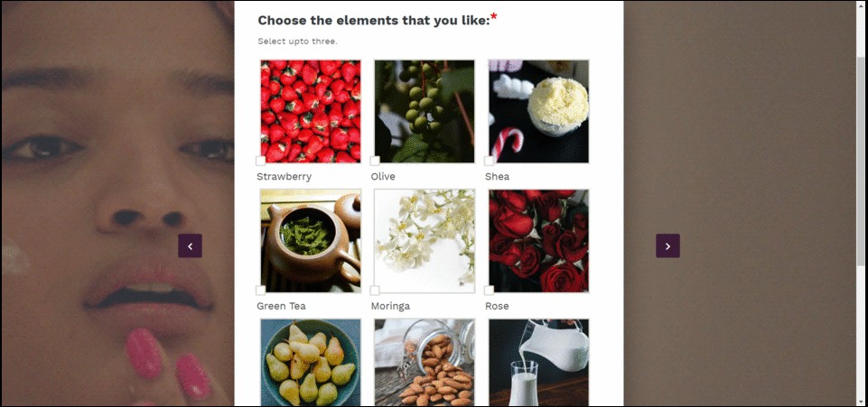Pick the white moringa flowers picture
Screen dimensions: 868x407
pyautogui.click(x=425, y=241)
